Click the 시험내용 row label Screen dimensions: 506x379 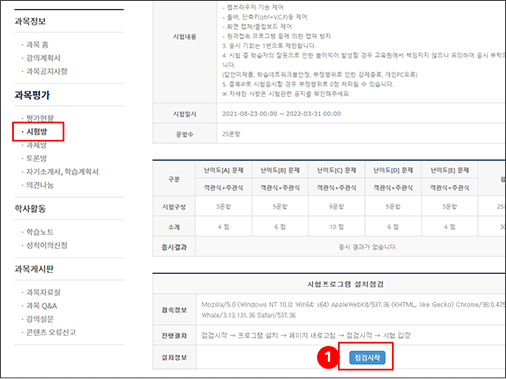pos(184,37)
